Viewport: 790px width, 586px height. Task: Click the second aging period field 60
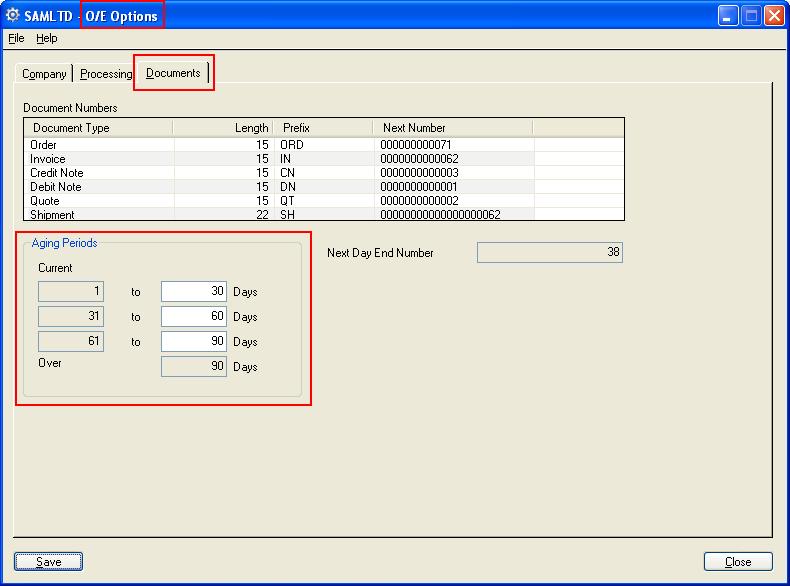tap(194, 316)
